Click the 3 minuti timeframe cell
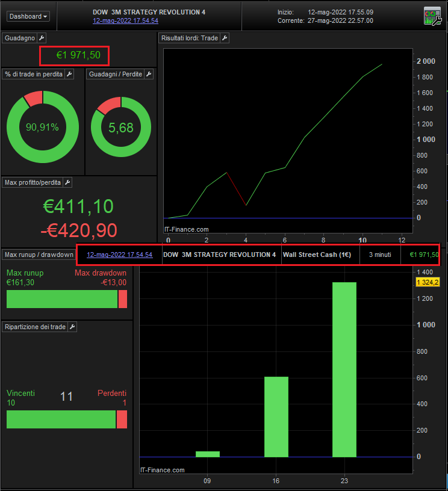This screenshot has height=491, width=448. (x=380, y=255)
